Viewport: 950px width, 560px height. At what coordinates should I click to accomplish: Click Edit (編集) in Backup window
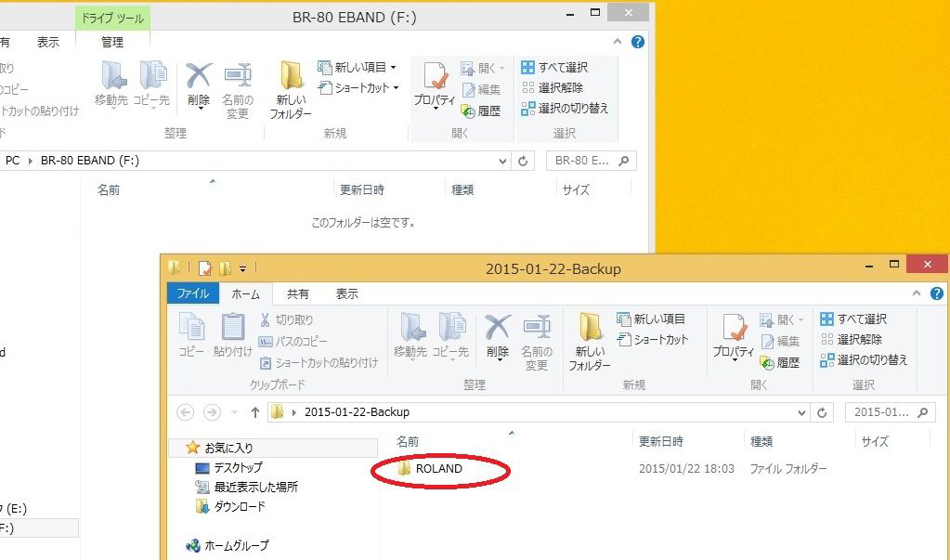click(x=780, y=341)
